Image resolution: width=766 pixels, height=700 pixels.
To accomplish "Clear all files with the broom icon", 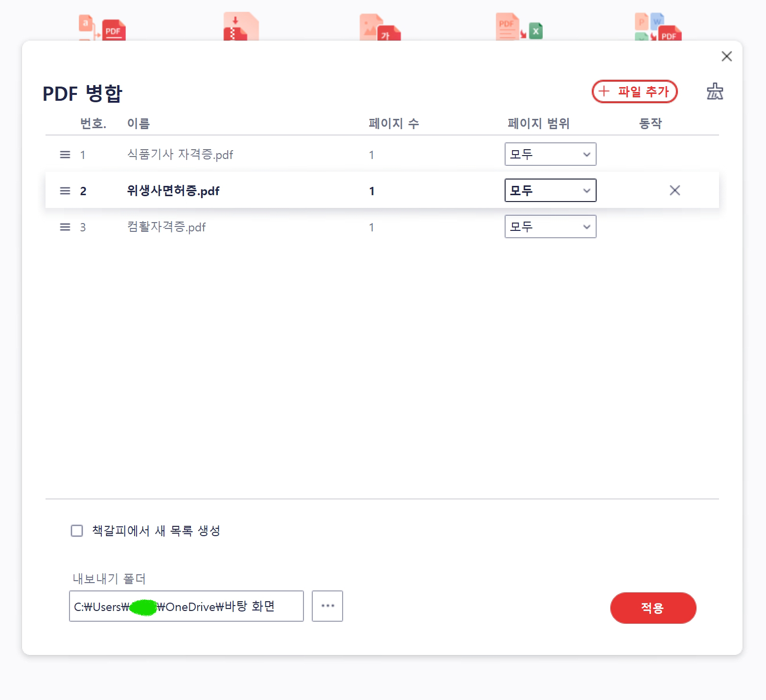I will (x=715, y=91).
